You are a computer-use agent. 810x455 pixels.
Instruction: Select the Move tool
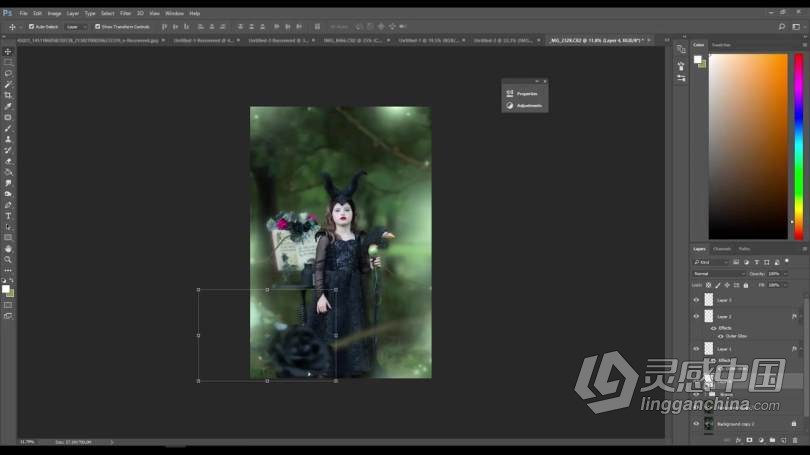8,52
